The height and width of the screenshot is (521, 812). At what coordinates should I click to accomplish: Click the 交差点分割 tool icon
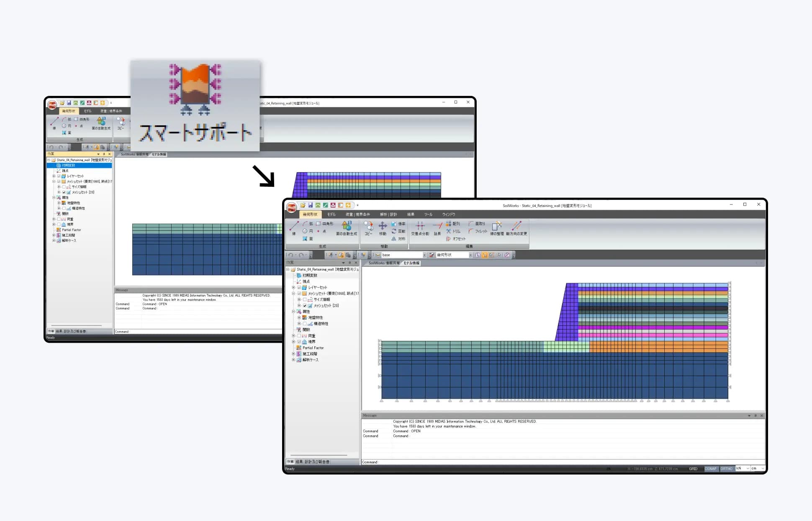pos(420,228)
